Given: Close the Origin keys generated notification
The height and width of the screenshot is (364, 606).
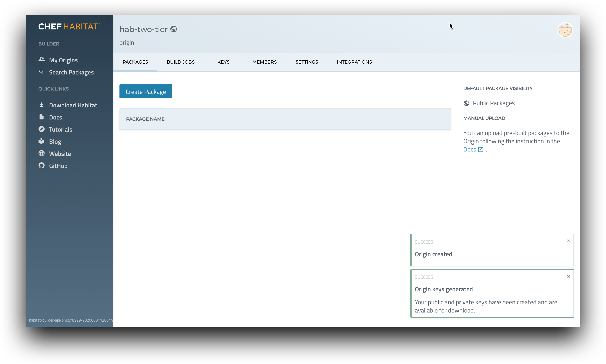Looking at the screenshot, I should pos(568,276).
